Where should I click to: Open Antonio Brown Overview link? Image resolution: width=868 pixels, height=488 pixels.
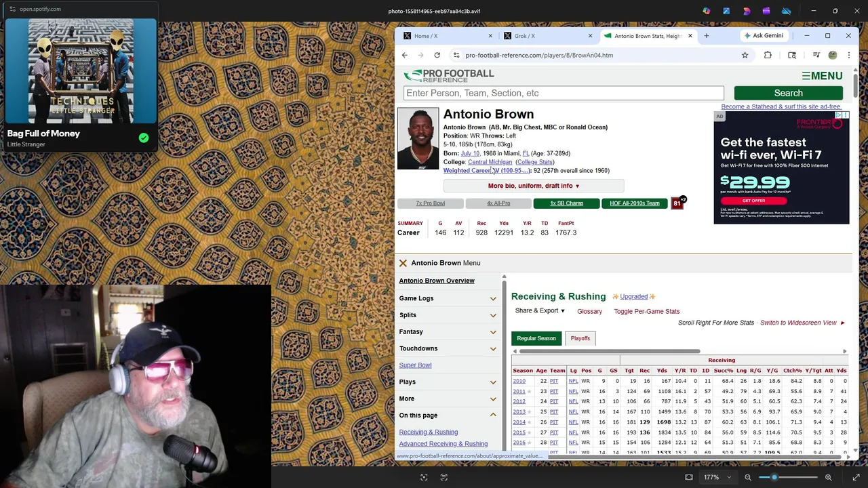(437, 281)
